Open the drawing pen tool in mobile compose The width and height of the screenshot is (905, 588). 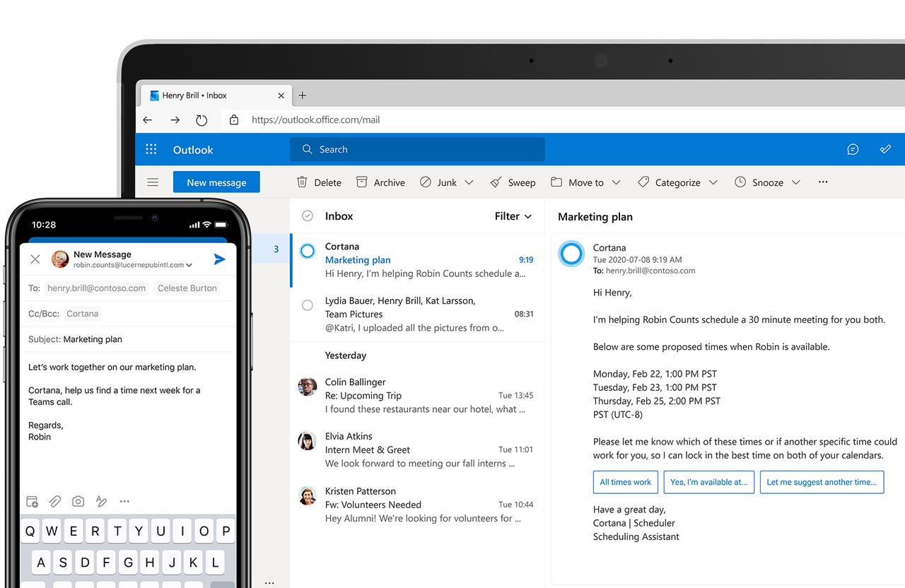pyautogui.click(x=101, y=501)
